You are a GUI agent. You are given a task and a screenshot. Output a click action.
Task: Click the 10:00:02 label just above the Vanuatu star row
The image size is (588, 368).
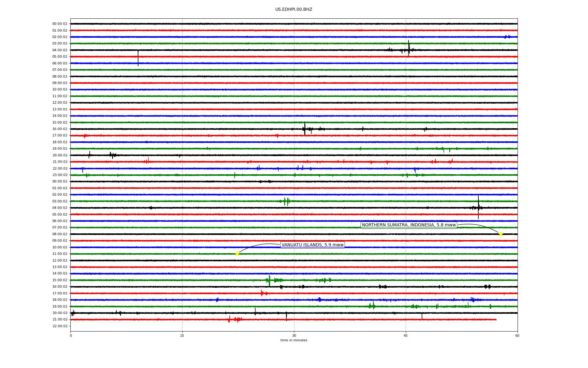click(60, 247)
